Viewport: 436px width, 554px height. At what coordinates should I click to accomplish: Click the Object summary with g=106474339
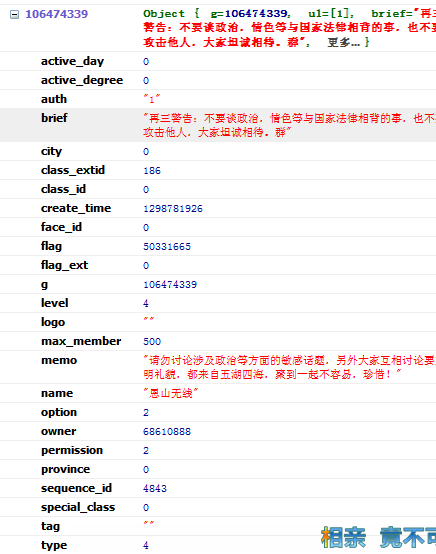click(289, 28)
